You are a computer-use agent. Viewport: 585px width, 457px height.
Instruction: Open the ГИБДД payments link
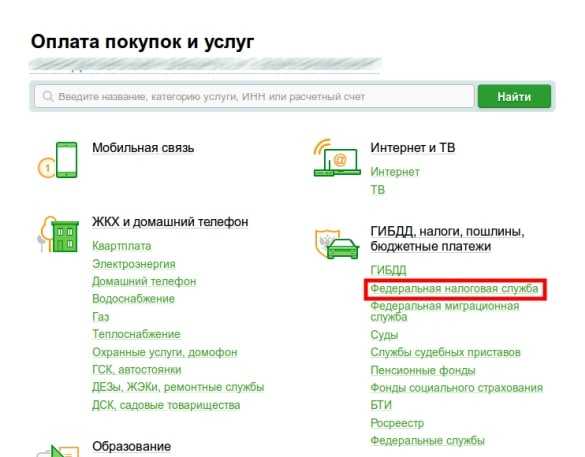(388, 270)
